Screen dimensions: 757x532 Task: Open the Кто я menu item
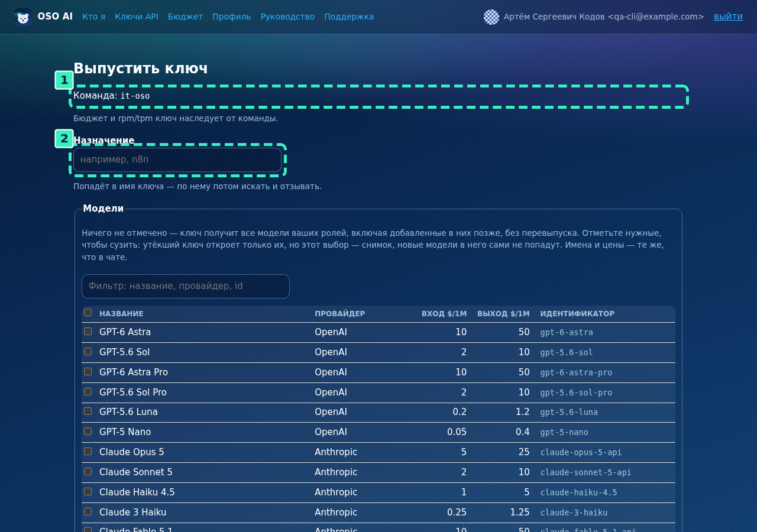(x=94, y=17)
